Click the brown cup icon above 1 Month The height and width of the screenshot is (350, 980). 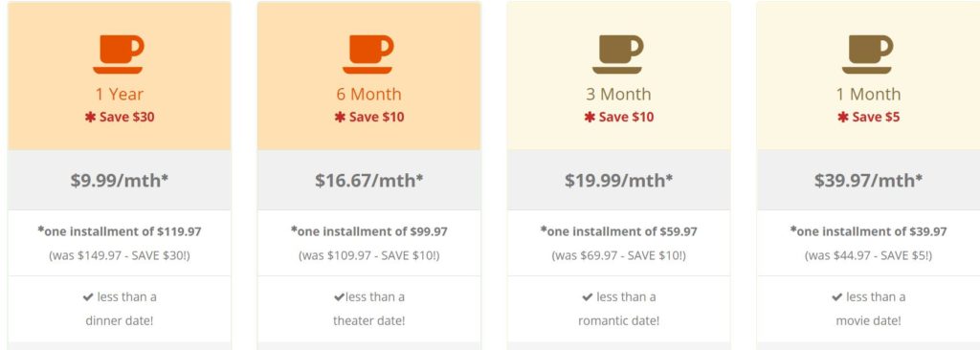tap(867, 55)
